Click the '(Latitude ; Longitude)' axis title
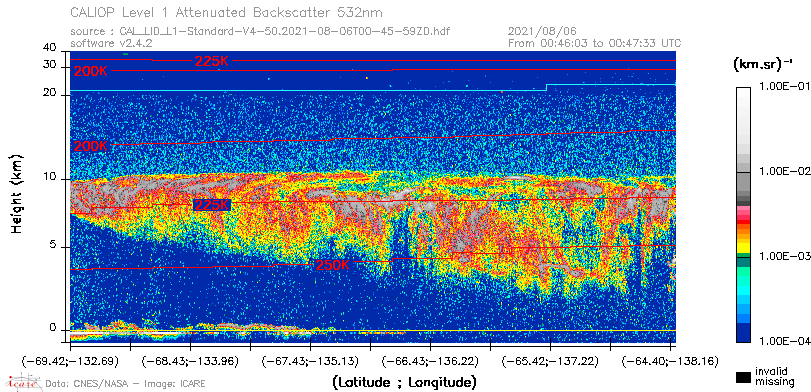 click(404, 383)
